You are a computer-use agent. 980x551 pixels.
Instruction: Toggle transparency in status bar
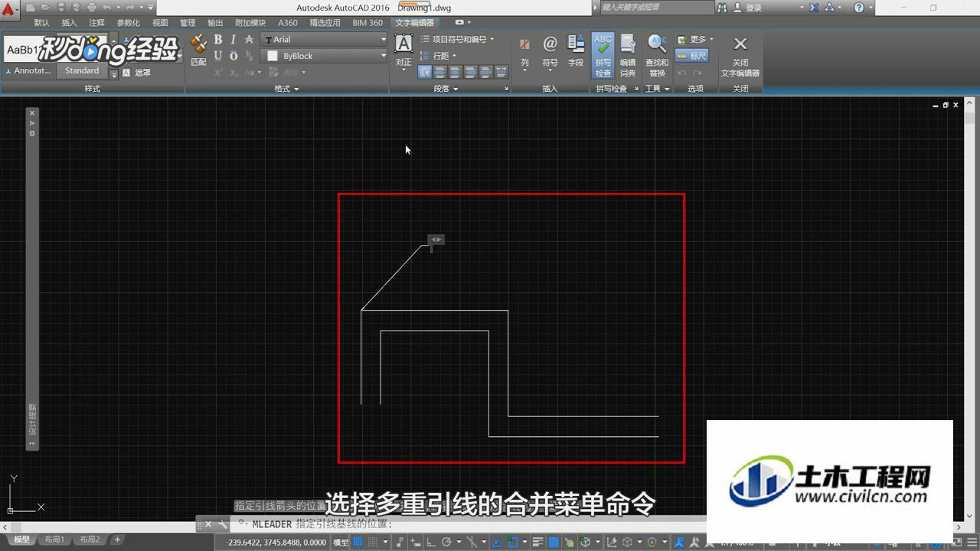(554, 542)
